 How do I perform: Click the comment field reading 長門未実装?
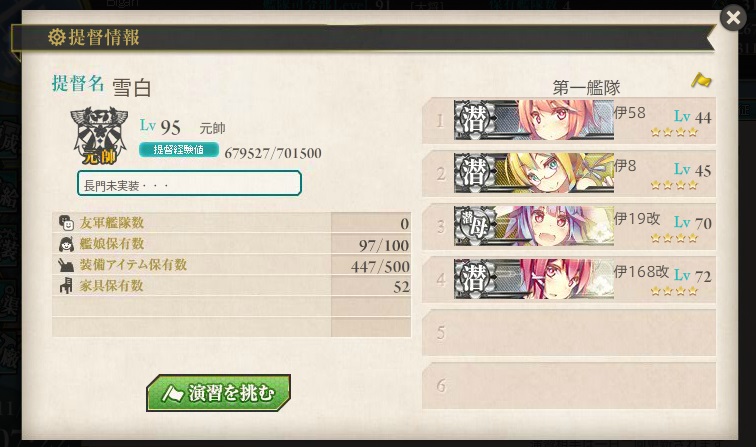(189, 183)
